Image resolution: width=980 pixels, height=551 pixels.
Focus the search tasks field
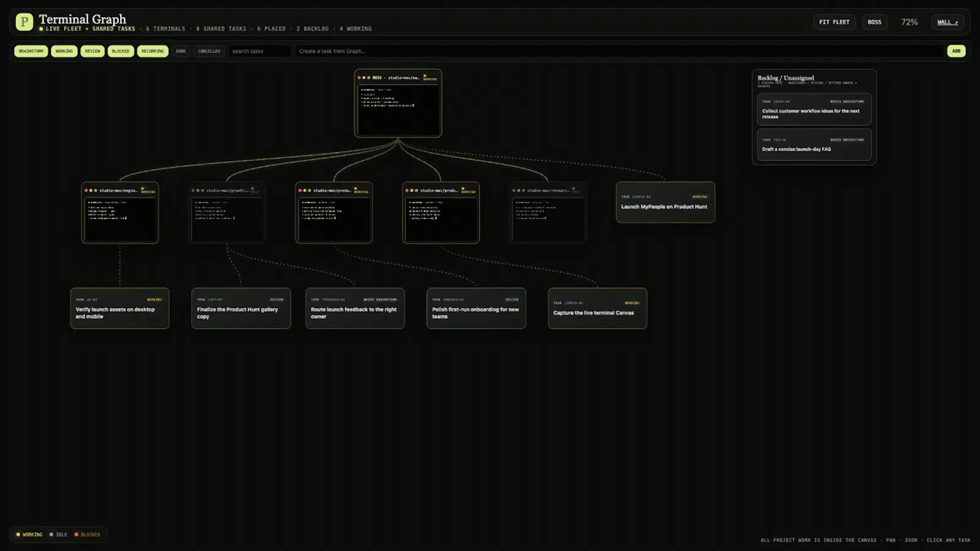(x=260, y=51)
